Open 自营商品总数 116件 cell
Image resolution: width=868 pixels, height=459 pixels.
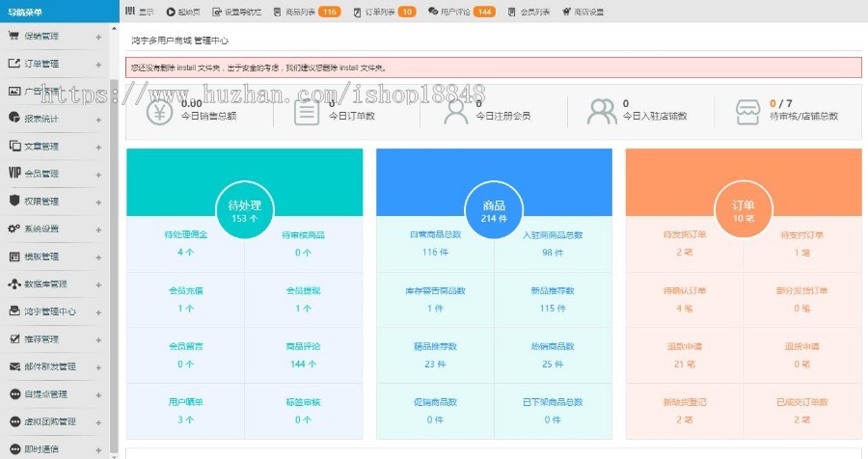[x=435, y=244]
